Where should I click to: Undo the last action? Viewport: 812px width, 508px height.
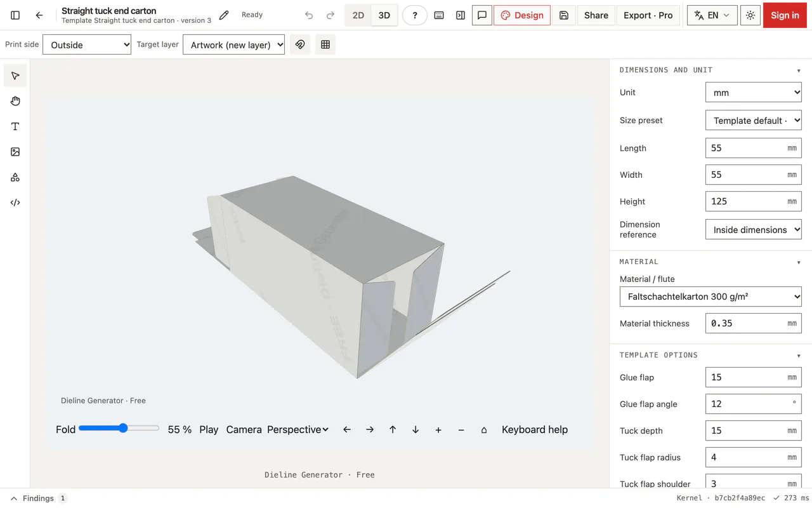309,15
